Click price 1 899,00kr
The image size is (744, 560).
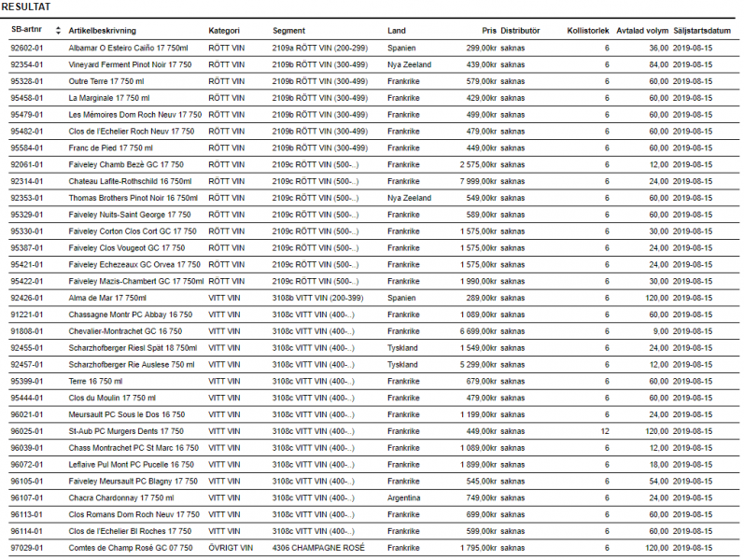478,465
